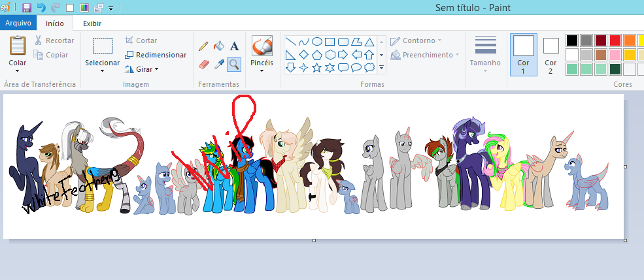The height and width of the screenshot is (280, 644).
Task: Select the Pencil tool
Action: click(x=203, y=46)
